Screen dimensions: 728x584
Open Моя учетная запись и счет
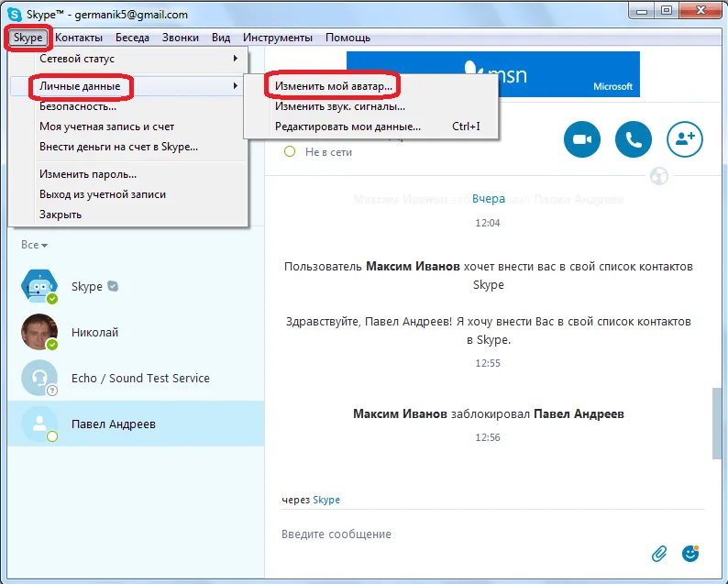point(128,127)
